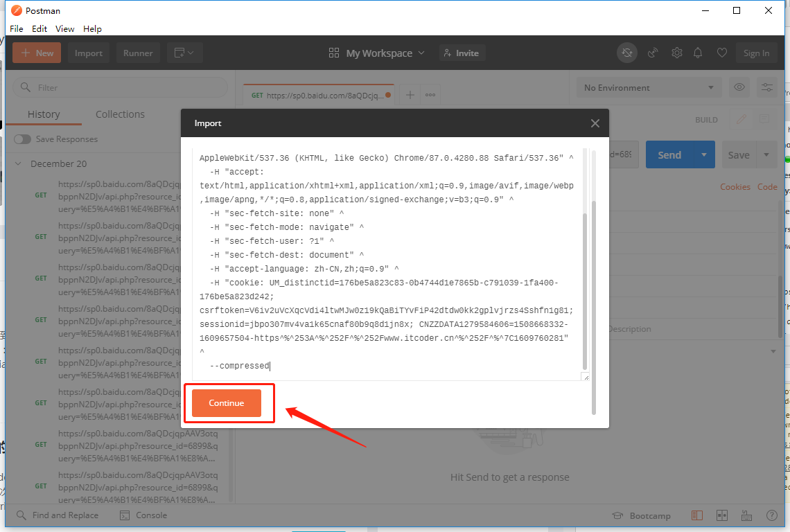Open the manage environments sliders icon
The width and height of the screenshot is (790, 532).
point(767,87)
